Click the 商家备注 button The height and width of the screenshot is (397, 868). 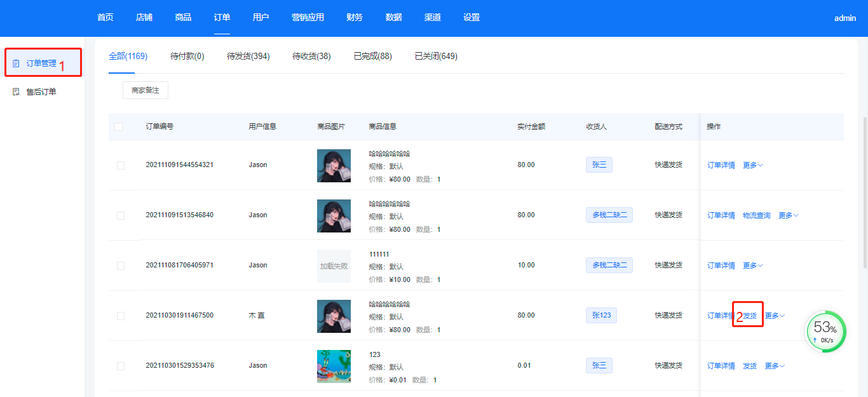146,91
